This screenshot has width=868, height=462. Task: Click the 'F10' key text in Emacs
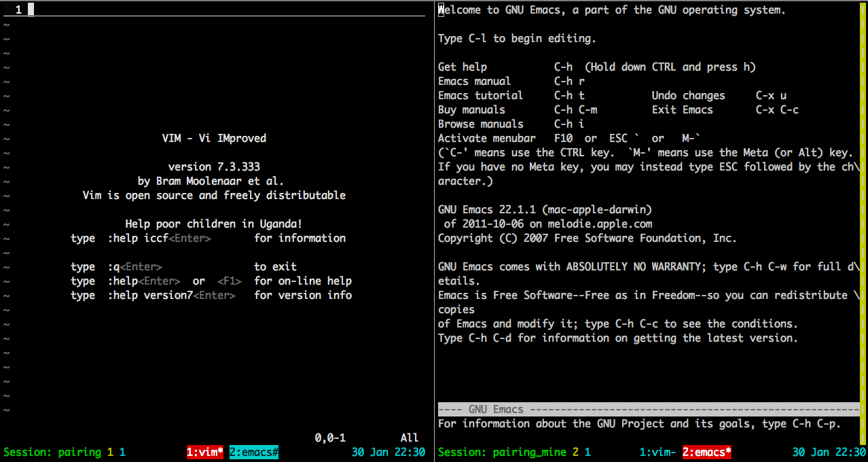563,138
